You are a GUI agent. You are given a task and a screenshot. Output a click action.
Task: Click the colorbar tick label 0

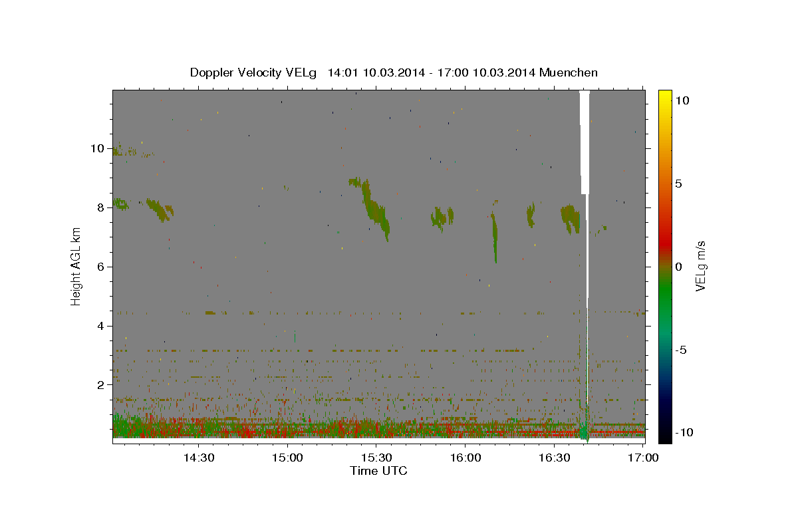(679, 267)
